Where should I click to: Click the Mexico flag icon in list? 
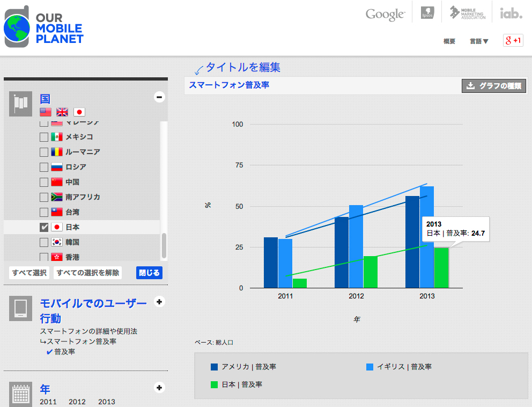point(57,137)
